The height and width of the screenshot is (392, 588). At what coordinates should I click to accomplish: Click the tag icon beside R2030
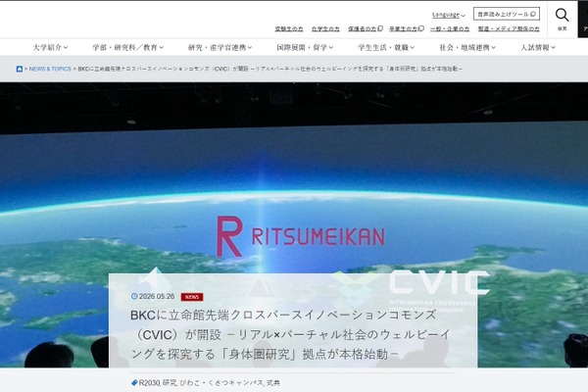(134, 382)
